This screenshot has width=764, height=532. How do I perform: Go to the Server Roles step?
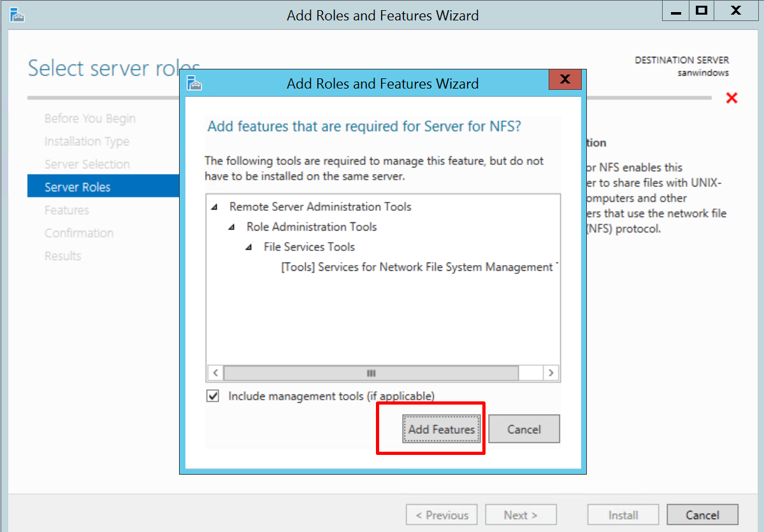(78, 187)
